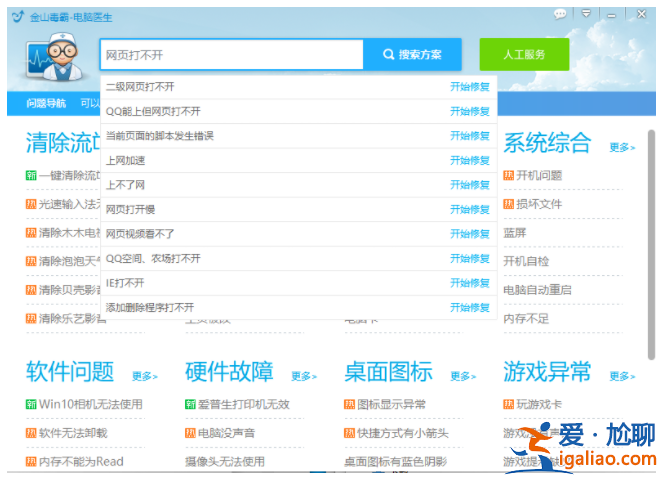Start repair for 网页视频看不了

(x=470, y=234)
